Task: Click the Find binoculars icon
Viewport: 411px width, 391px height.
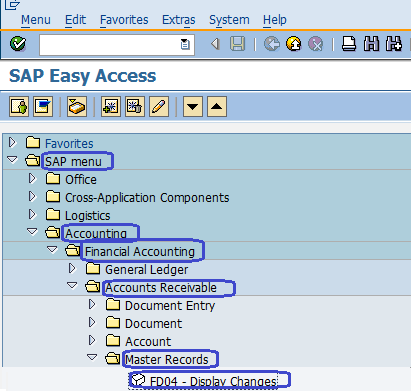Action: [x=371, y=44]
